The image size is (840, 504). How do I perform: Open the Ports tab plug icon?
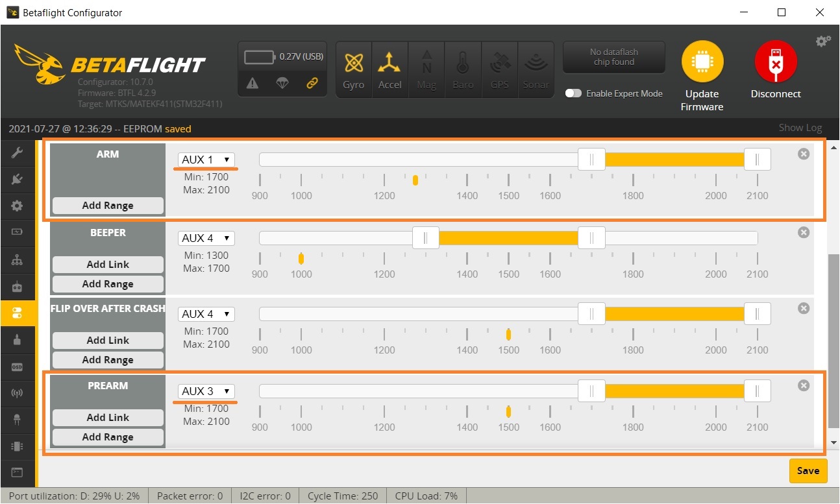coord(18,179)
